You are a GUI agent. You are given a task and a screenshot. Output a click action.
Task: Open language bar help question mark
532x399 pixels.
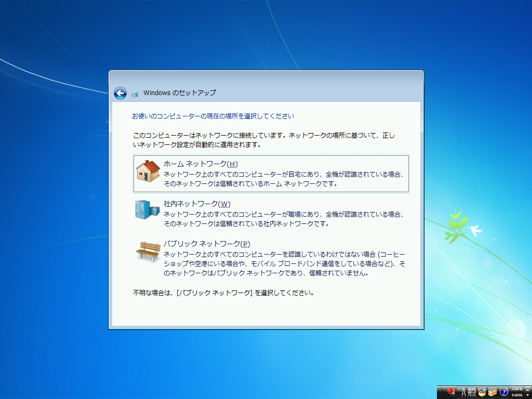504,392
